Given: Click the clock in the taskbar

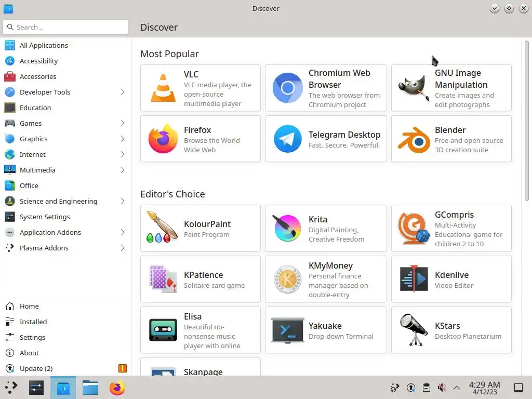Looking at the screenshot, I should (x=484, y=388).
